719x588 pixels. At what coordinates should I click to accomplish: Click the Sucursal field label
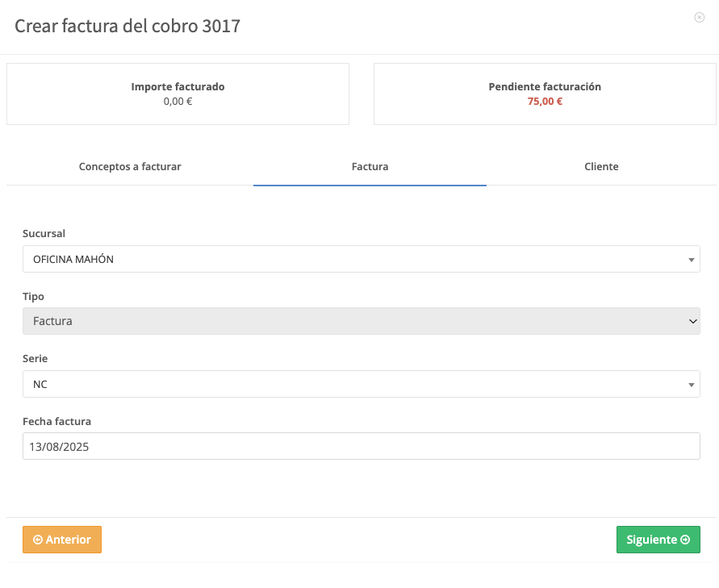tap(44, 234)
